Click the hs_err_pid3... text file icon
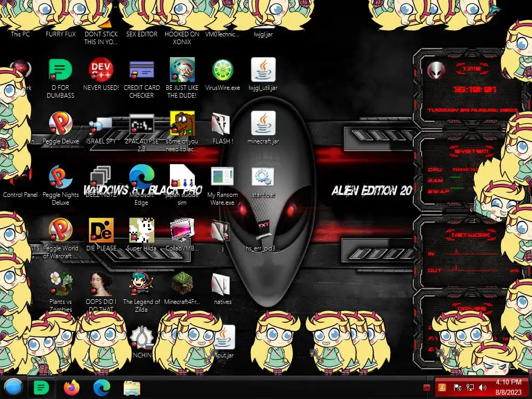This screenshot has width=532, height=399. tap(263, 231)
